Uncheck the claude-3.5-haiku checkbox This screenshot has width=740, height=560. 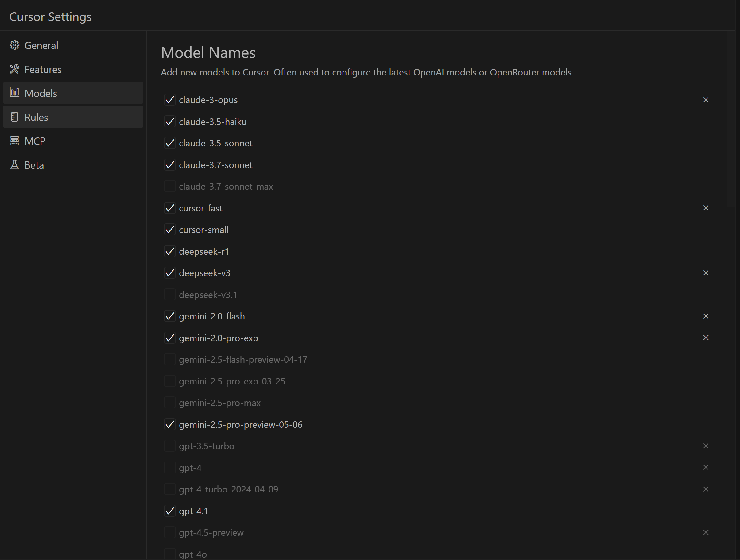point(170,122)
